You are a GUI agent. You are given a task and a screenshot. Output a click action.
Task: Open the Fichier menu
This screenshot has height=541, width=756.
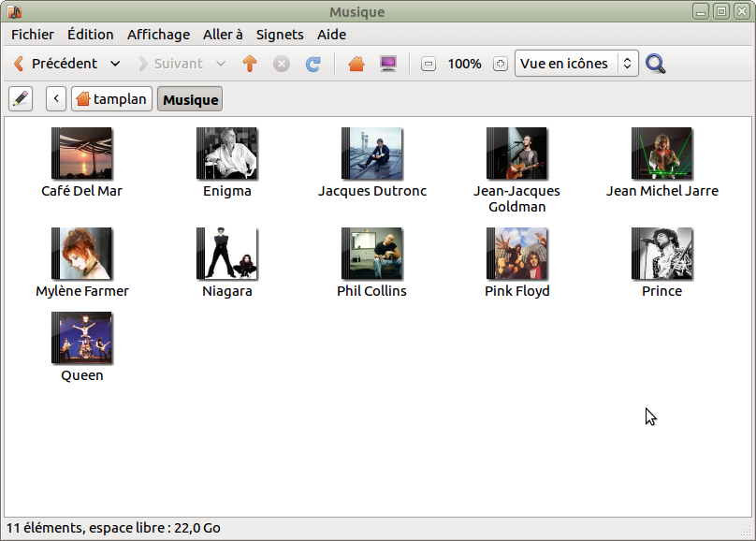(33, 35)
